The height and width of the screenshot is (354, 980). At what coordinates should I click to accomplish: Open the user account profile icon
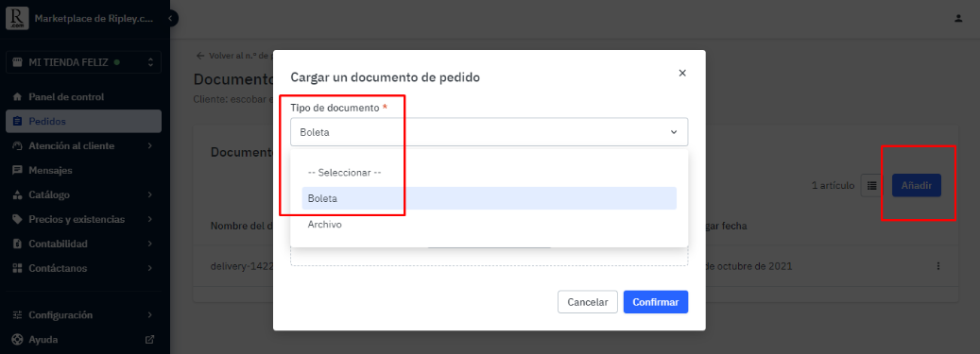(x=958, y=19)
